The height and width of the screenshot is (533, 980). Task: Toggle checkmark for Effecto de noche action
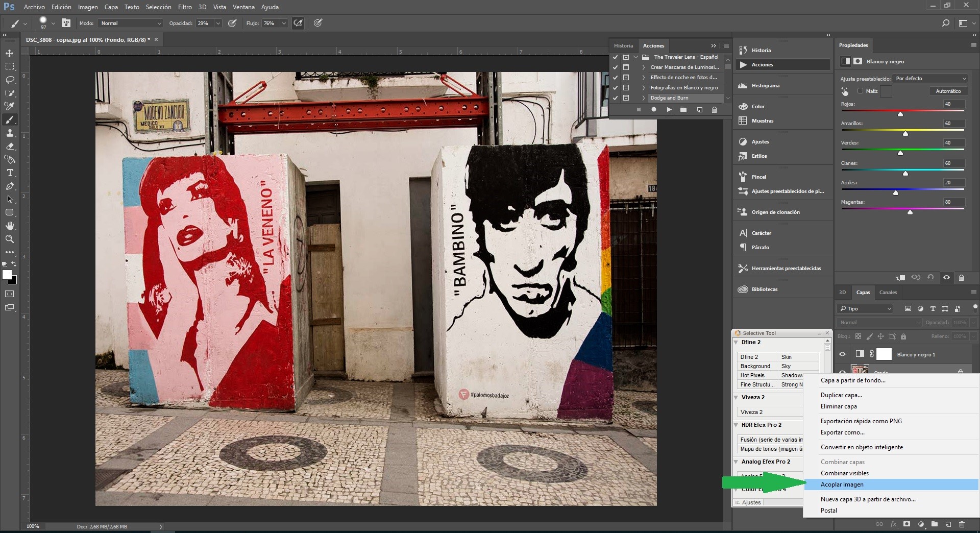(615, 78)
